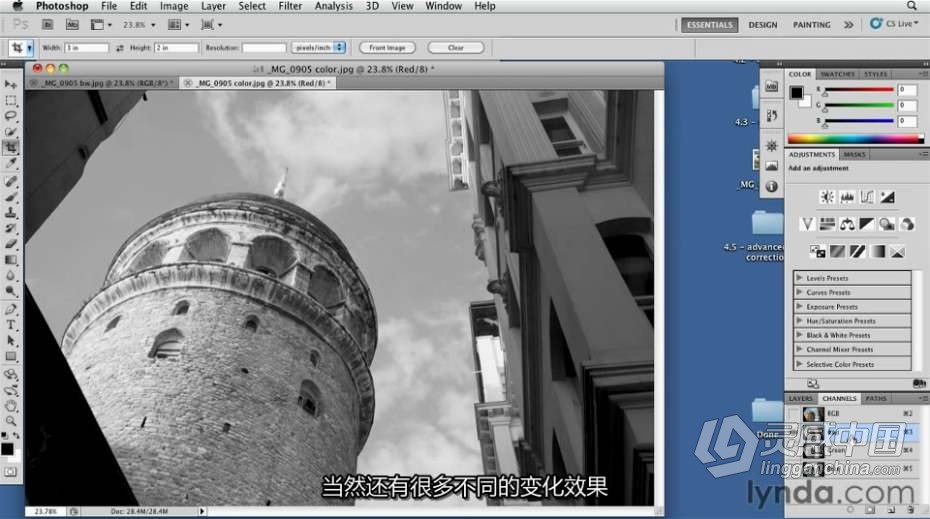Image resolution: width=930 pixels, height=519 pixels.
Task: Switch to the Masks tab
Action: [854, 154]
